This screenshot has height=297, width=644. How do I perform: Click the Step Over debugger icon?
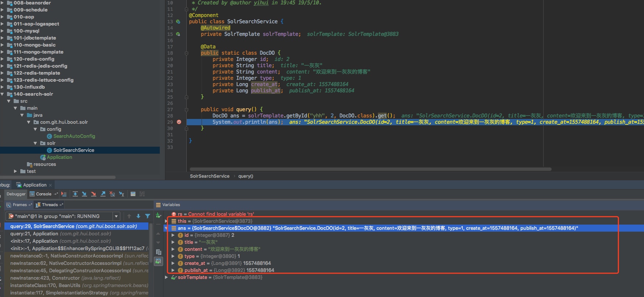[75, 194]
